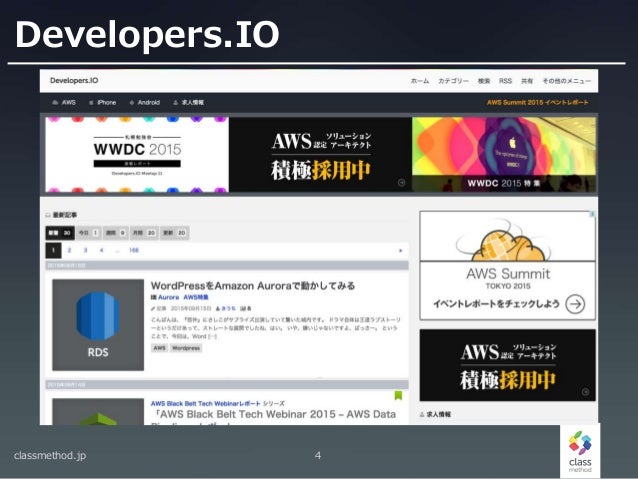Open the sidebar AWS 積極採用中 banner
638x479 pixels.
click(x=507, y=365)
